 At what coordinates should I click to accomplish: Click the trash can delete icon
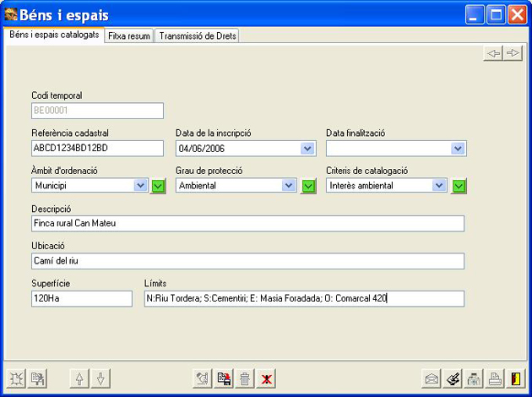point(245,378)
